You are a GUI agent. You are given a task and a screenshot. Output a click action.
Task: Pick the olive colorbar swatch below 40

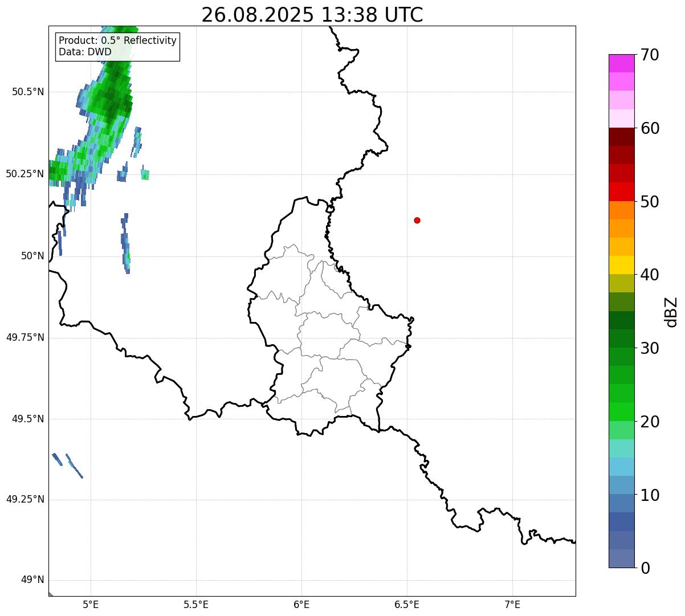pos(621,283)
